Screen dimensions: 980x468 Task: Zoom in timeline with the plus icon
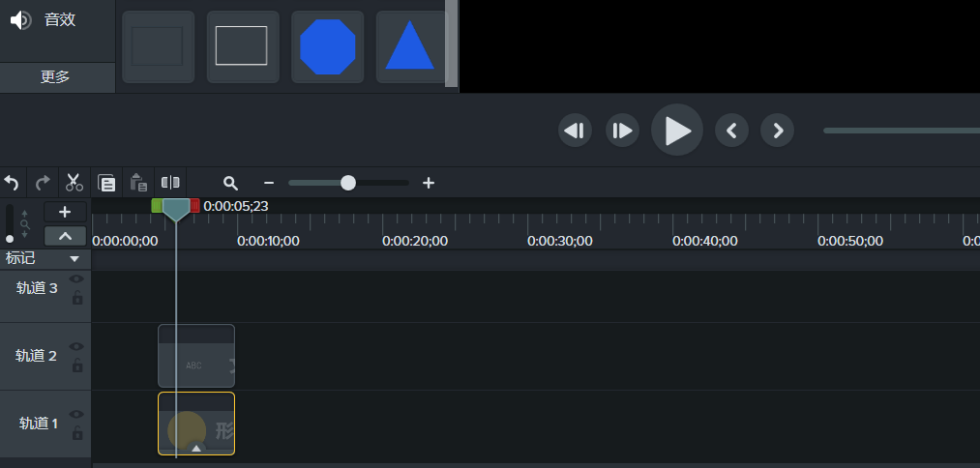(429, 183)
